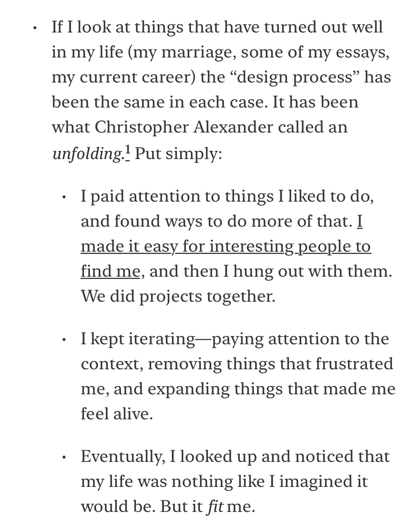Click the top-level bullet before 'If I look'
The width and height of the screenshot is (420, 528).
35,28
